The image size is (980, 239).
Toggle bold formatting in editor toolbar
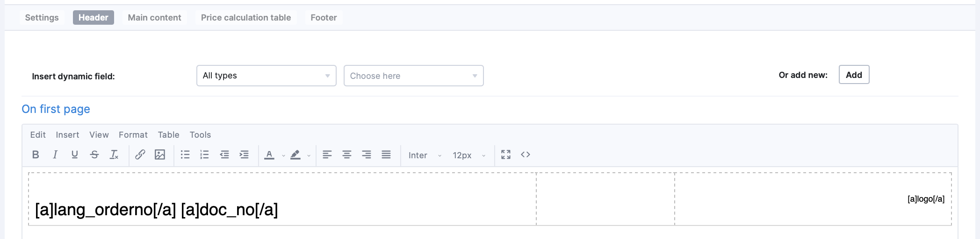(36, 155)
